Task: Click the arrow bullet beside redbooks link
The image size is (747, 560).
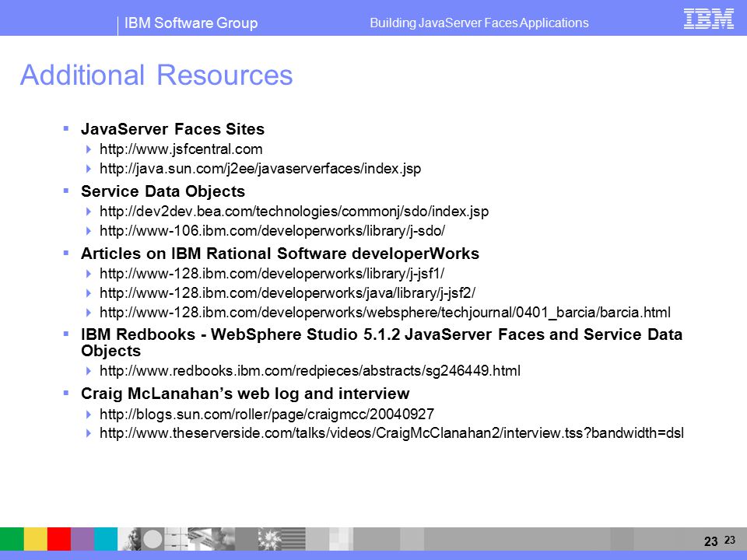Action: [89, 371]
